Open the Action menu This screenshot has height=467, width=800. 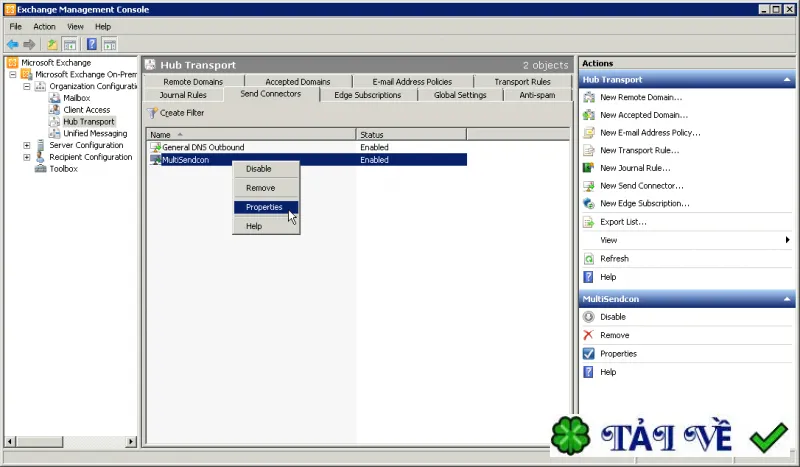[44, 27]
